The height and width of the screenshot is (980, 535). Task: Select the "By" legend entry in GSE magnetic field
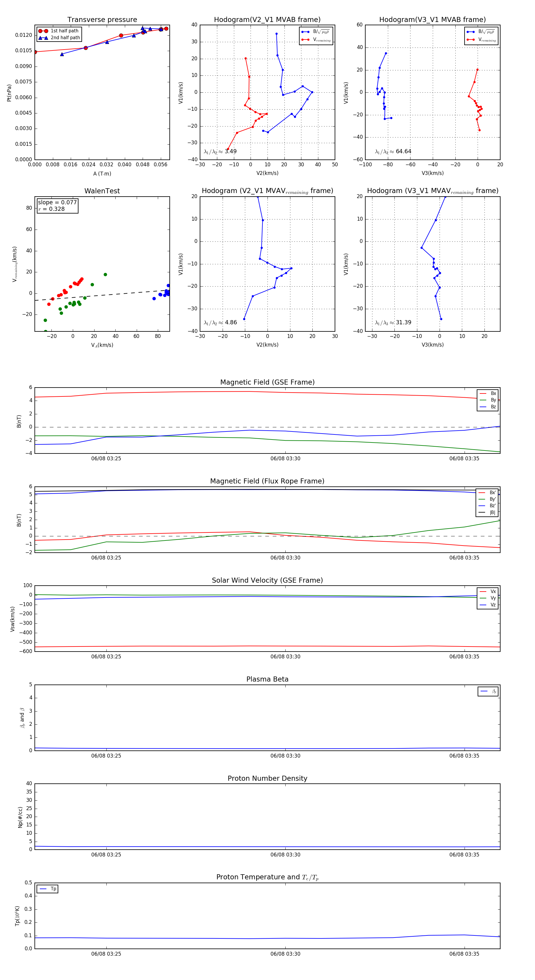click(x=488, y=400)
